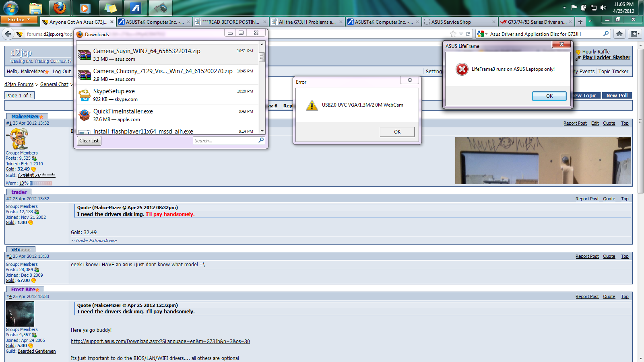Launch Windows Media Player from taskbar
Image resolution: width=644 pixels, height=362 pixels.
pyautogui.click(x=85, y=8)
